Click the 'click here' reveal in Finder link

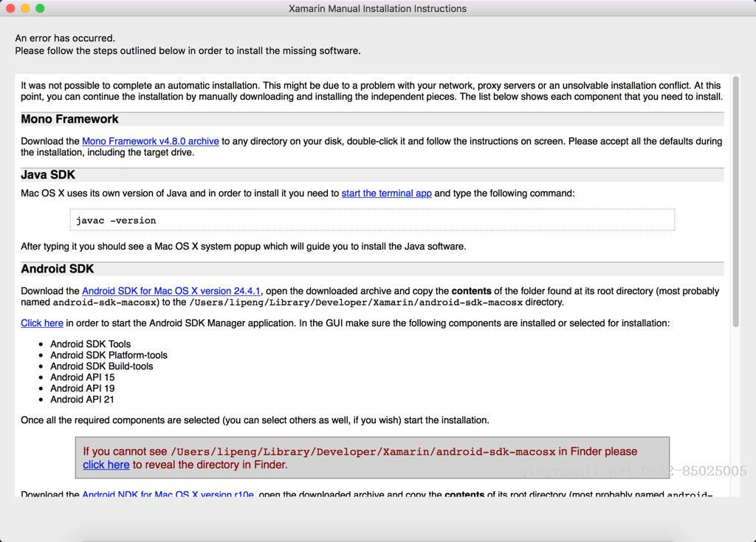coord(106,465)
